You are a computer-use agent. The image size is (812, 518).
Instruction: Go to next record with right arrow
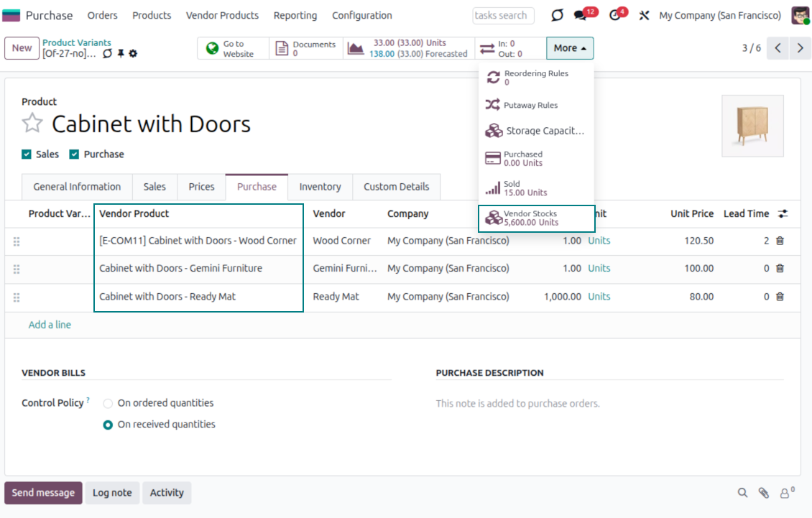[800, 48]
